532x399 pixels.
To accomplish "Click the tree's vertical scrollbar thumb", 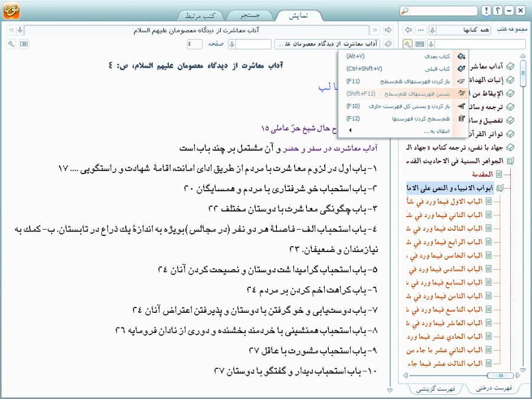I will coord(523,73).
